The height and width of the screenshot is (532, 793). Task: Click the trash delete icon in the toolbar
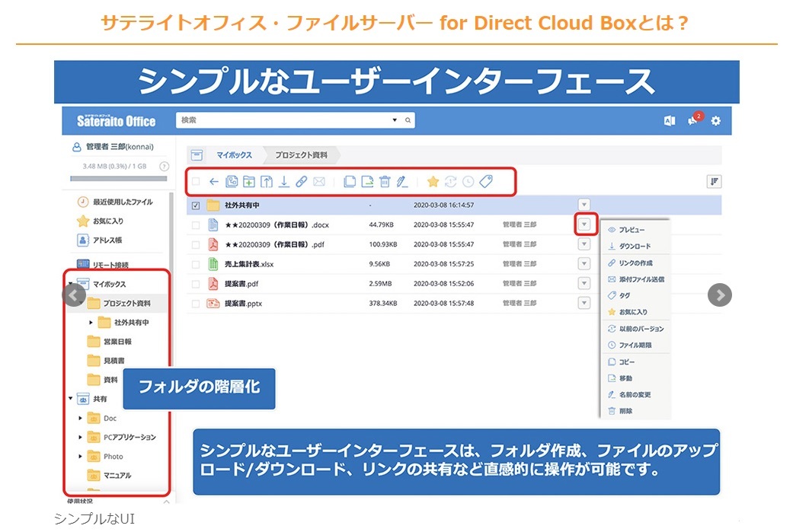[x=385, y=182]
